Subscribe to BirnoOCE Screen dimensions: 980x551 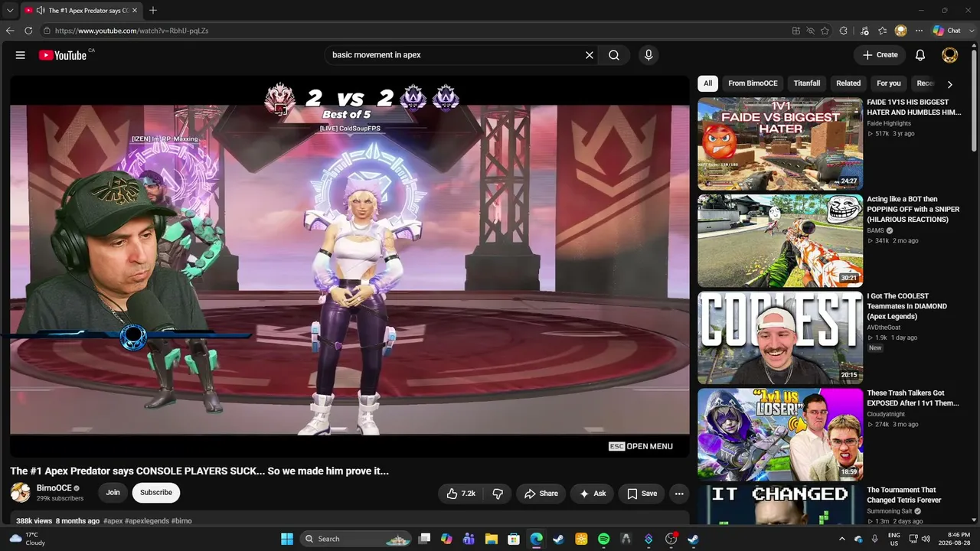[x=156, y=493]
